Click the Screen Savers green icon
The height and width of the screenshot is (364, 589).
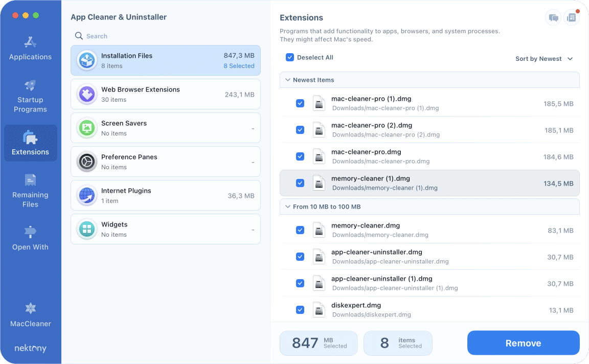click(87, 128)
